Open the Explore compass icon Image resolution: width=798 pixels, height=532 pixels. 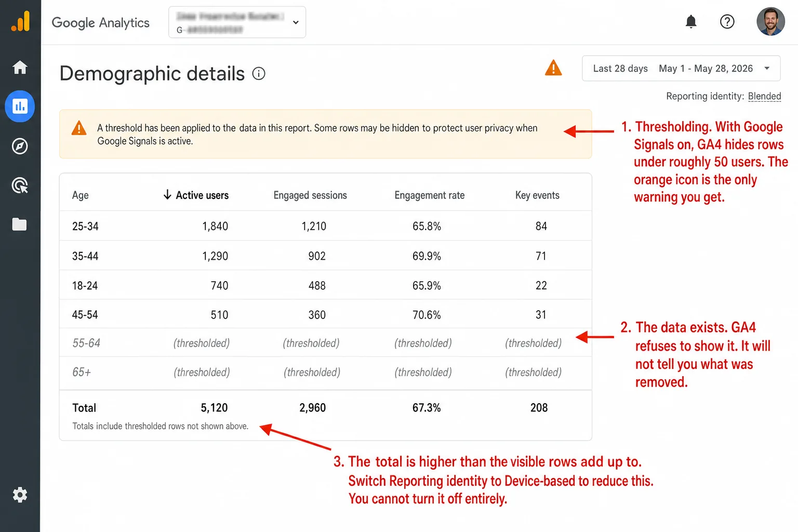point(20,146)
